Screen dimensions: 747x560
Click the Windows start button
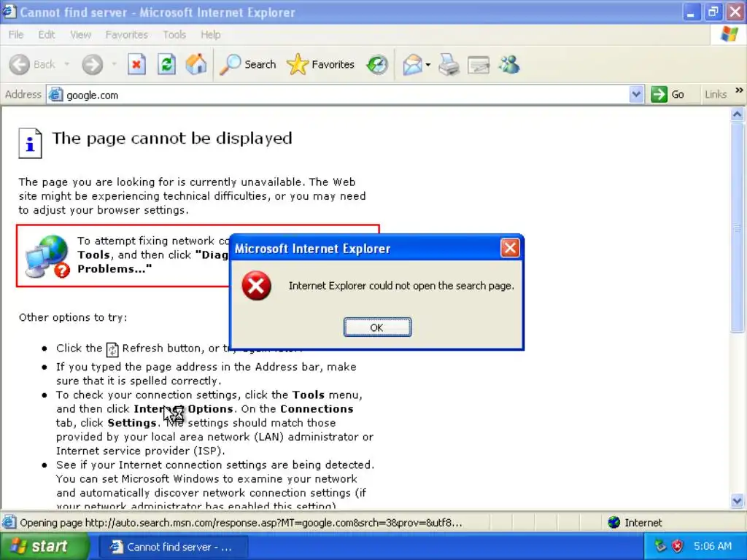(x=44, y=546)
